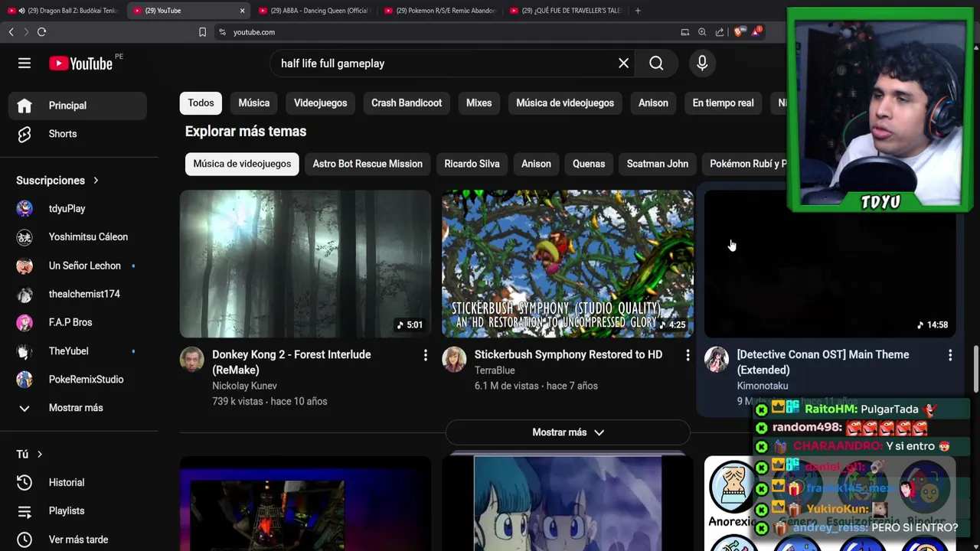Open TheYubel subscription

77,351
